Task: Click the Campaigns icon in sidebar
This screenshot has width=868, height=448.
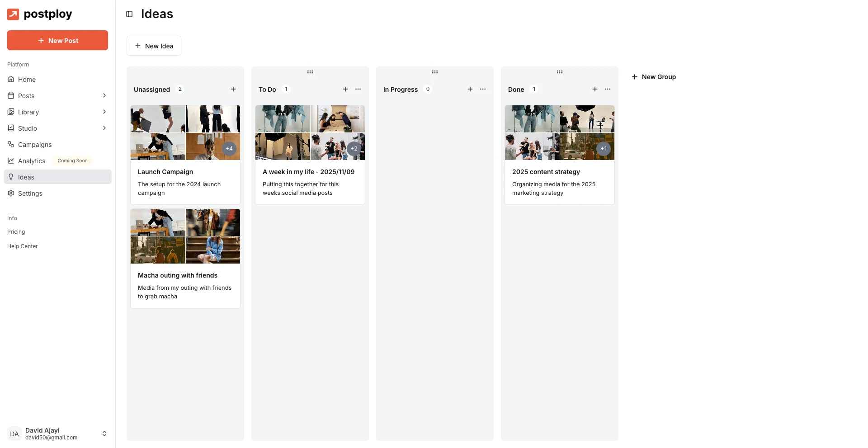Action: (x=11, y=144)
